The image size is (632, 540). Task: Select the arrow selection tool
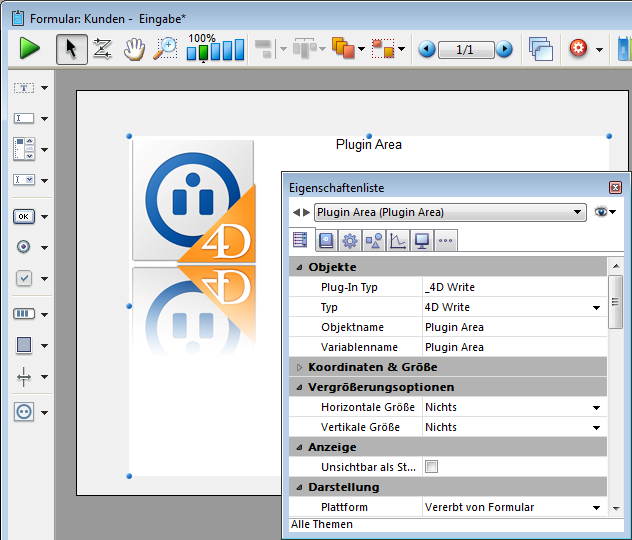pyautogui.click(x=70, y=48)
